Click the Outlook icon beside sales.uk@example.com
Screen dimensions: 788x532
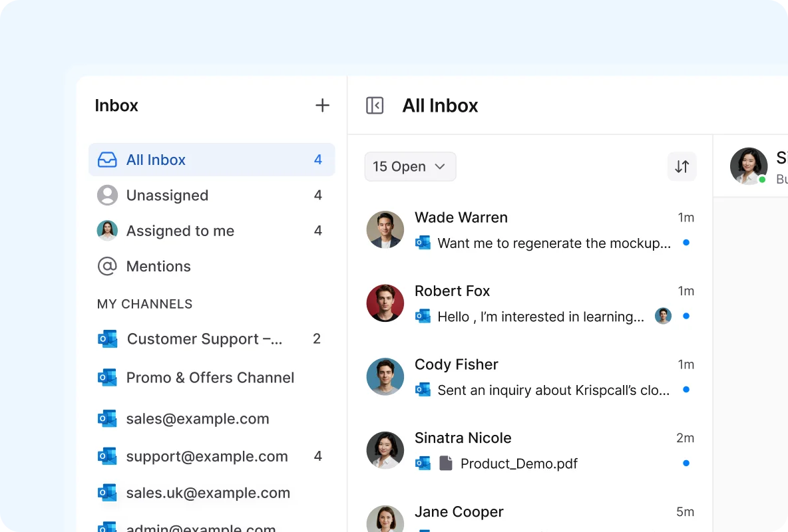tap(107, 493)
